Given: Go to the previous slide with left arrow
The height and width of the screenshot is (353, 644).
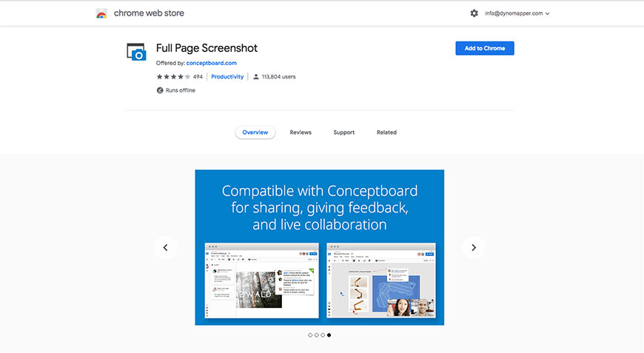Looking at the screenshot, I should 165,247.
